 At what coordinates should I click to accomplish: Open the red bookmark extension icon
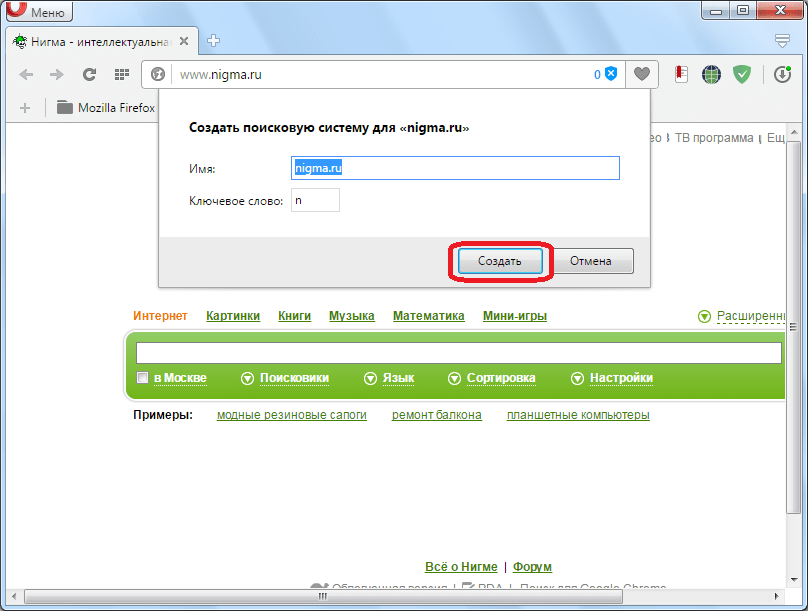point(681,74)
